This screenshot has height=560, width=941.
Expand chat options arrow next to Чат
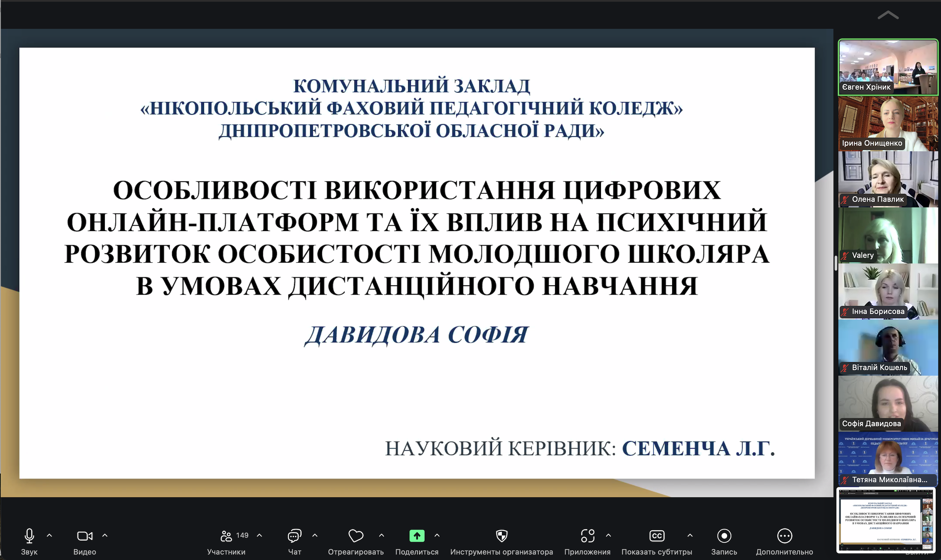[315, 536]
